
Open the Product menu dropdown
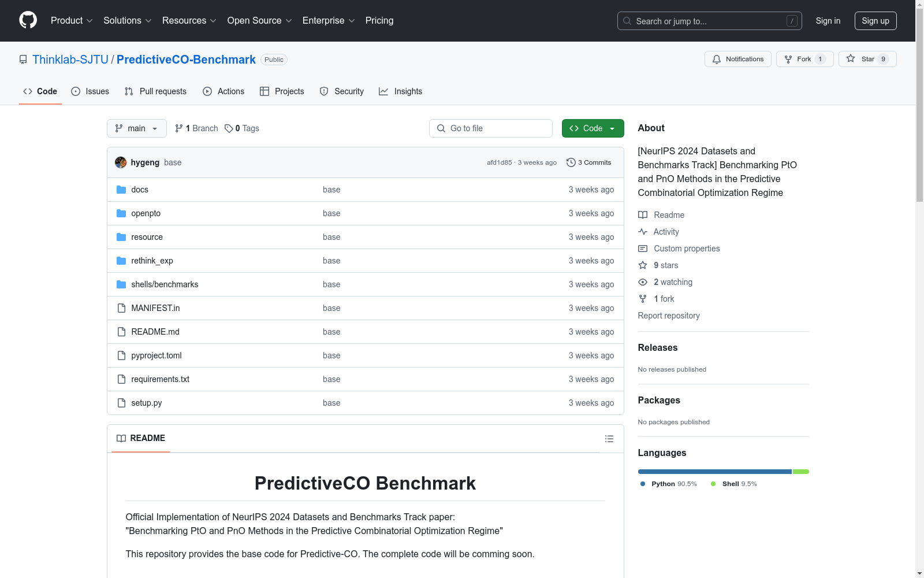click(x=72, y=20)
